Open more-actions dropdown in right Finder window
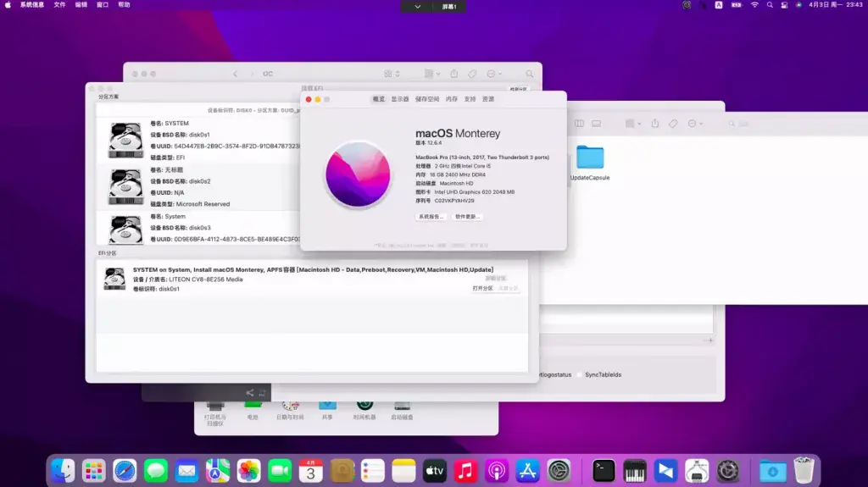This screenshot has width=868, height=487. (695, 124)
